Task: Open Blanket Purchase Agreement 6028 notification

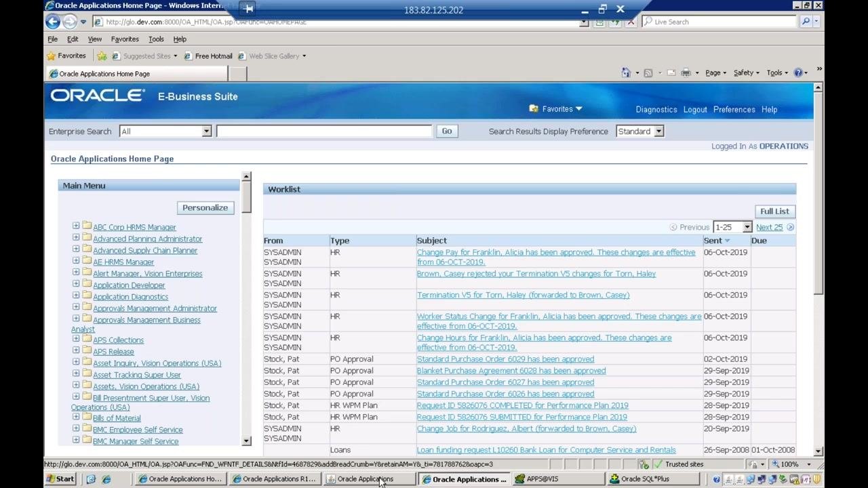Action: point(511,371)
